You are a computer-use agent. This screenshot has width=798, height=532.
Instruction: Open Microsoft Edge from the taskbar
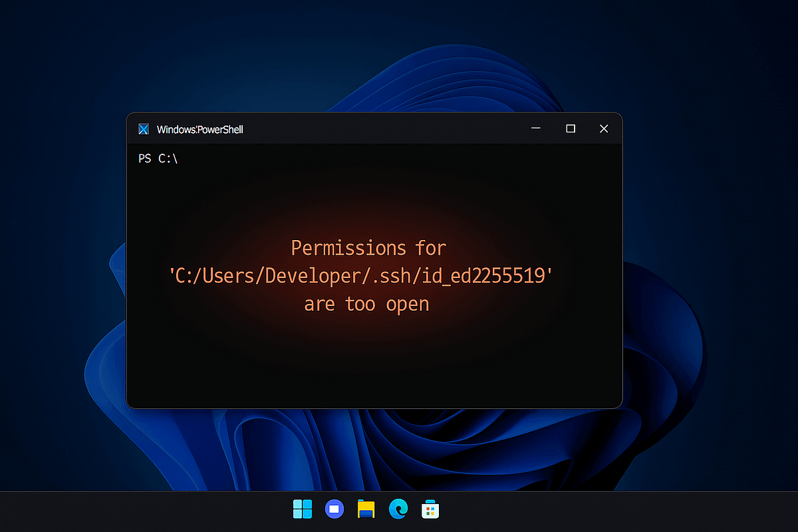(398, 509)
